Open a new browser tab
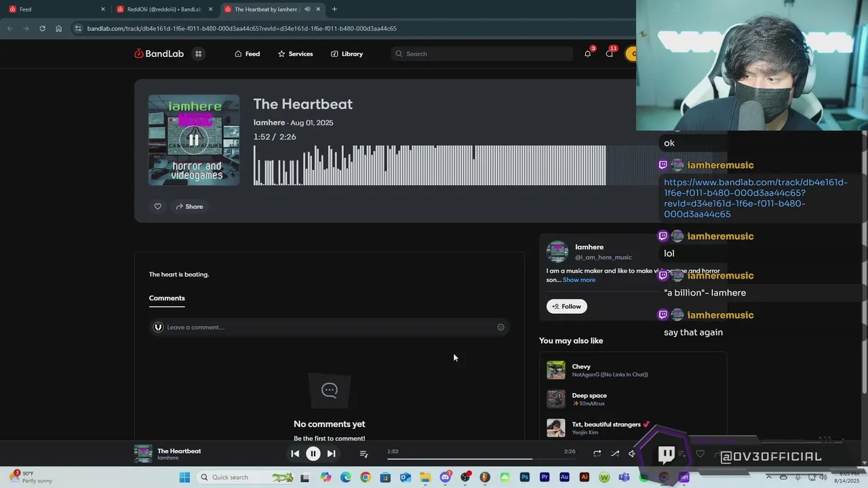 click(334, 9)
